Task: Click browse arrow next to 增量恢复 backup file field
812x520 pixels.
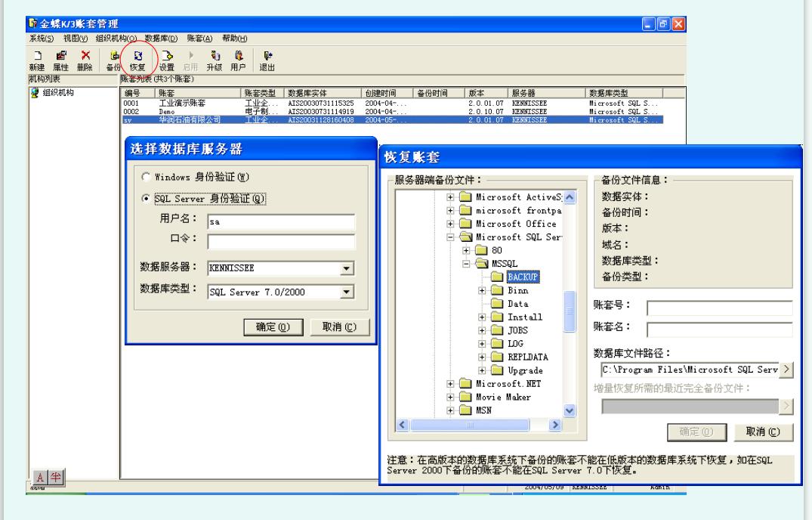Action: click(x=786, y=407)
